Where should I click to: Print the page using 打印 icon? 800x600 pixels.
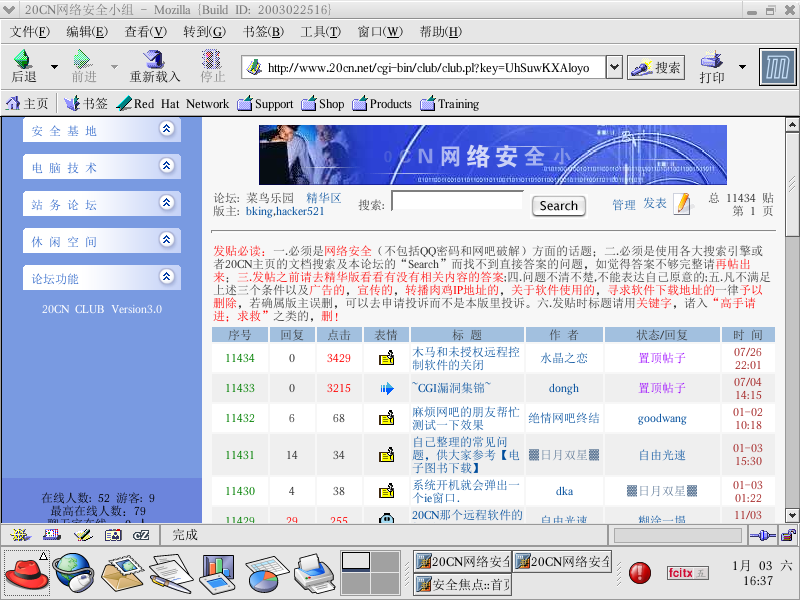pos(712,60)
